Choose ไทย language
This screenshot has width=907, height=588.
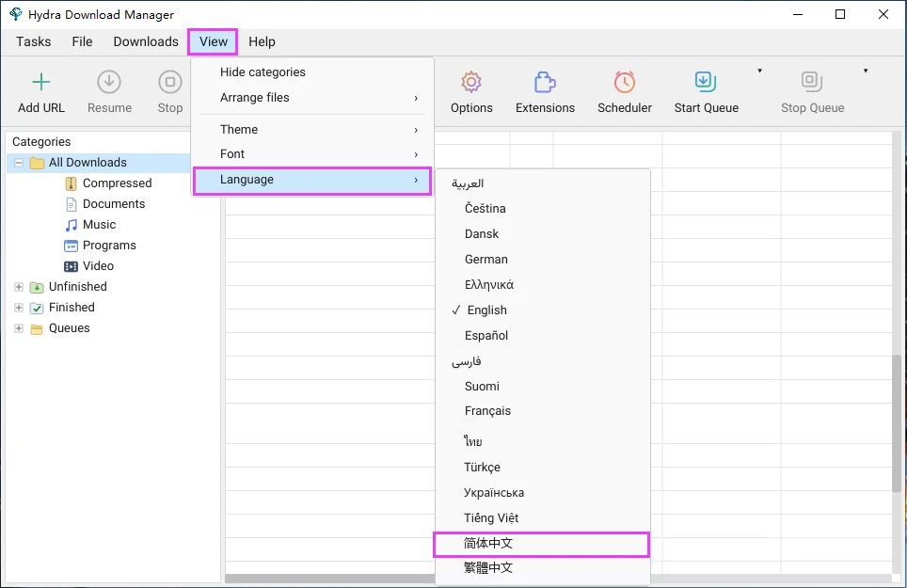543,441
